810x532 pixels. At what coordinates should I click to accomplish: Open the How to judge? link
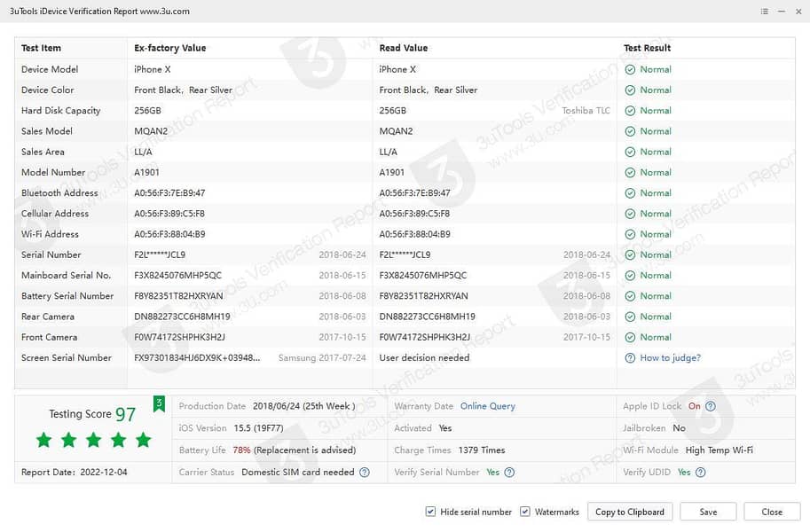point(670,358)
